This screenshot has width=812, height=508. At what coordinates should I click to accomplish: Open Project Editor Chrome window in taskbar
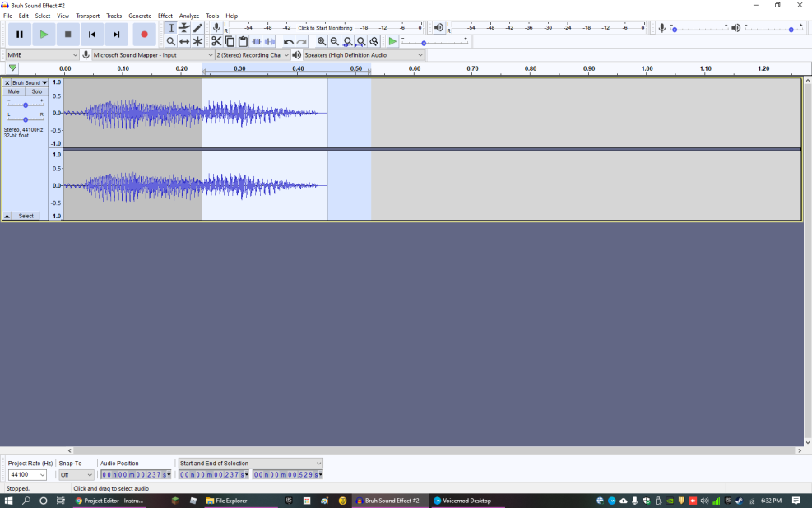109,501
